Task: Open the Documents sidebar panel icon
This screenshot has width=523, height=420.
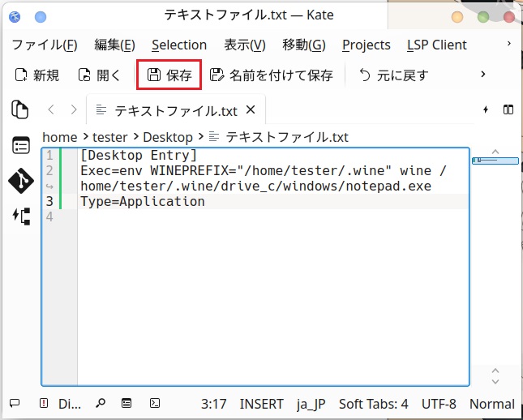Action: pos(20,109)
